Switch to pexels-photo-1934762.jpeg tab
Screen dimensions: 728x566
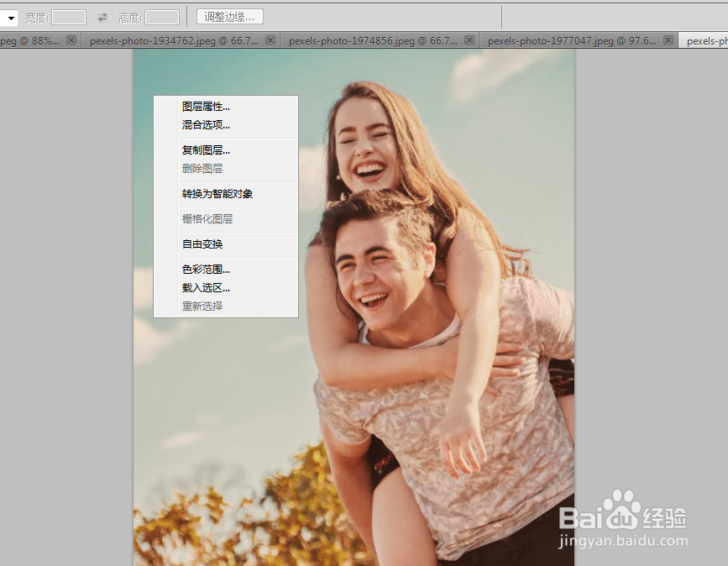click(x=174, y=41)
